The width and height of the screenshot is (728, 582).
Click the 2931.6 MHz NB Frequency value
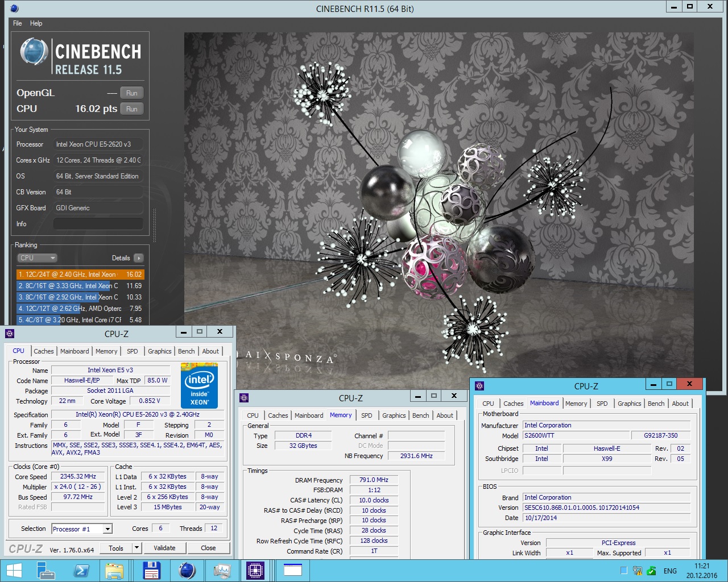(416, 456)
